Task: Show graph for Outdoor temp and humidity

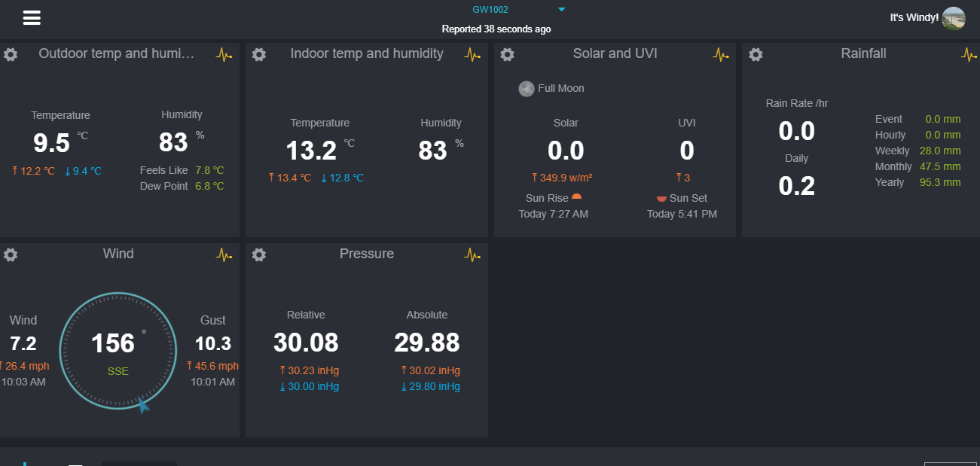Action: pyautogui.click(x=224, y=54)
